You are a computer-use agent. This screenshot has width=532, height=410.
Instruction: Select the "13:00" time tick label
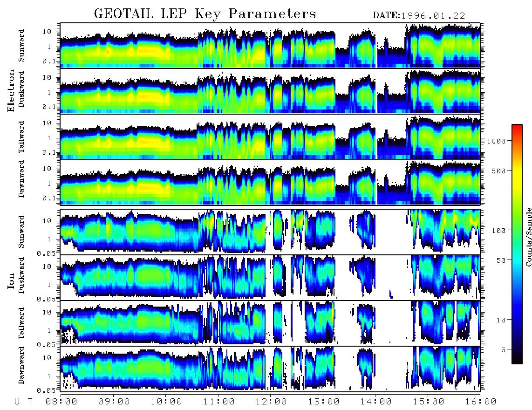(x=324, y=402)
